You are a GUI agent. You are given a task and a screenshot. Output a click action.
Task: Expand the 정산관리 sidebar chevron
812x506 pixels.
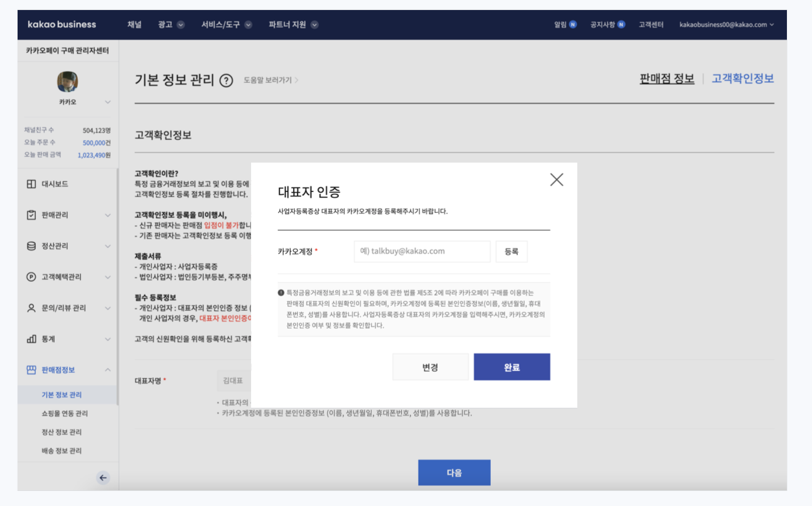pyautogui.click(x=107, y=246)
